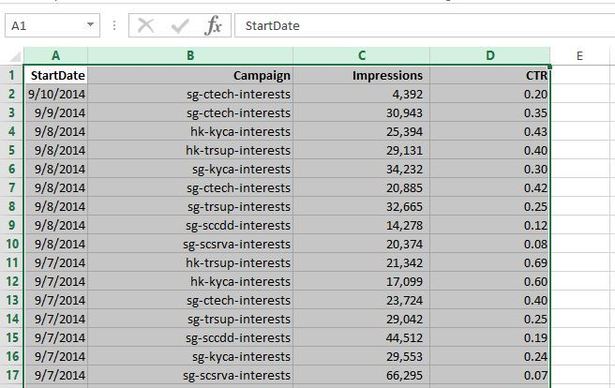Click the cell with 44,512 impressions

(362, 338)
